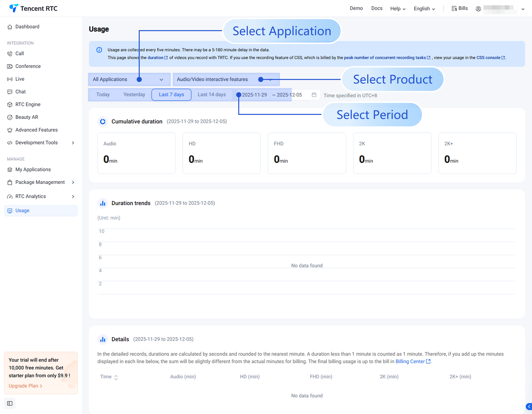Expand the English language dropdown
532x414 pixels.
pos(424,9)
